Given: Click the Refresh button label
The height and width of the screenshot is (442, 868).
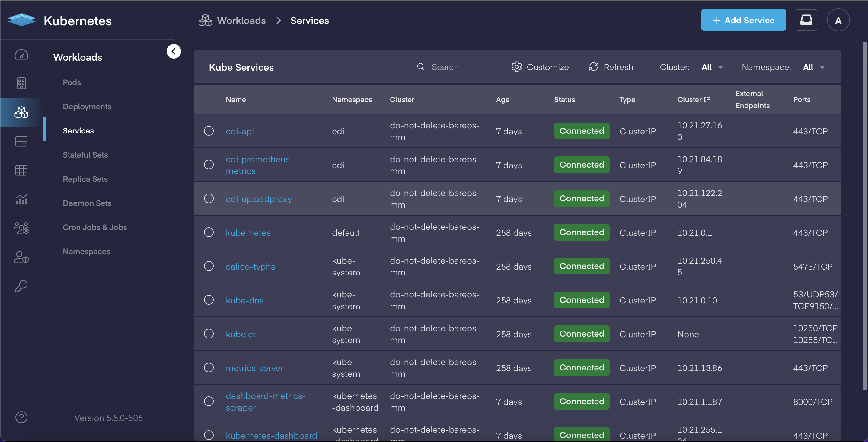Looking at the screenshot, I should coord(618,67).
